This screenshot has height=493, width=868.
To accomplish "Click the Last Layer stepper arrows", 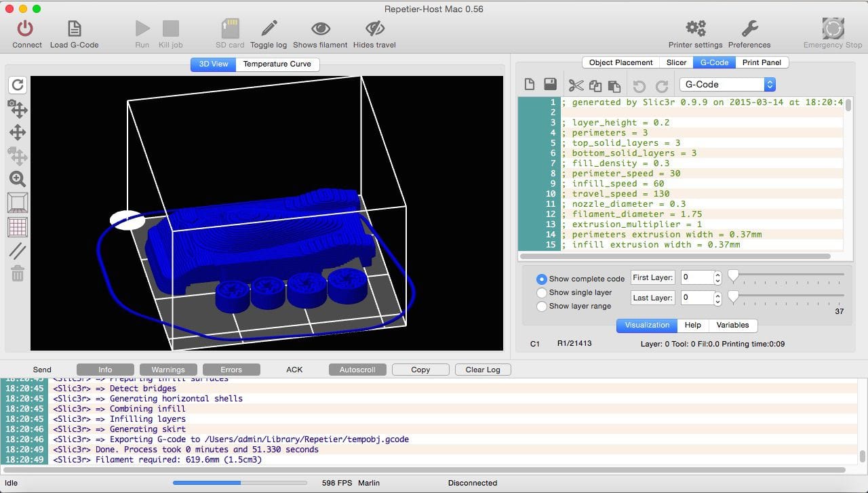I will 717,298.
